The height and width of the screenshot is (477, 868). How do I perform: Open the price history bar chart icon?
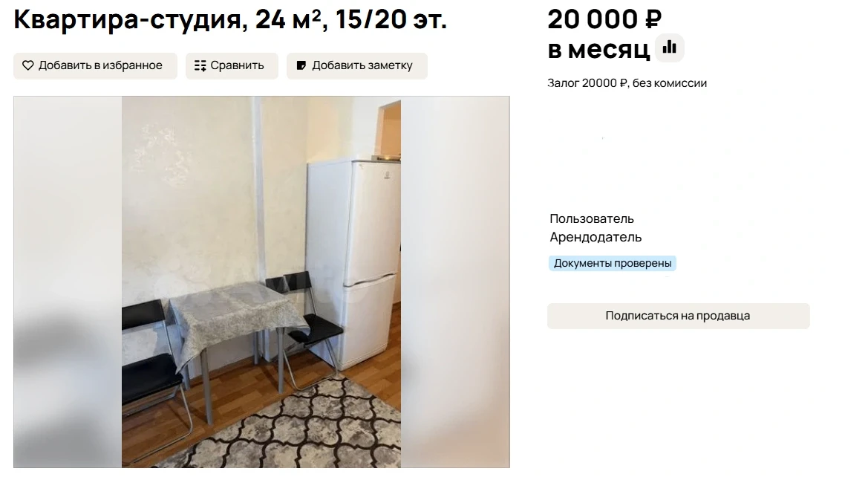point(669,48)
